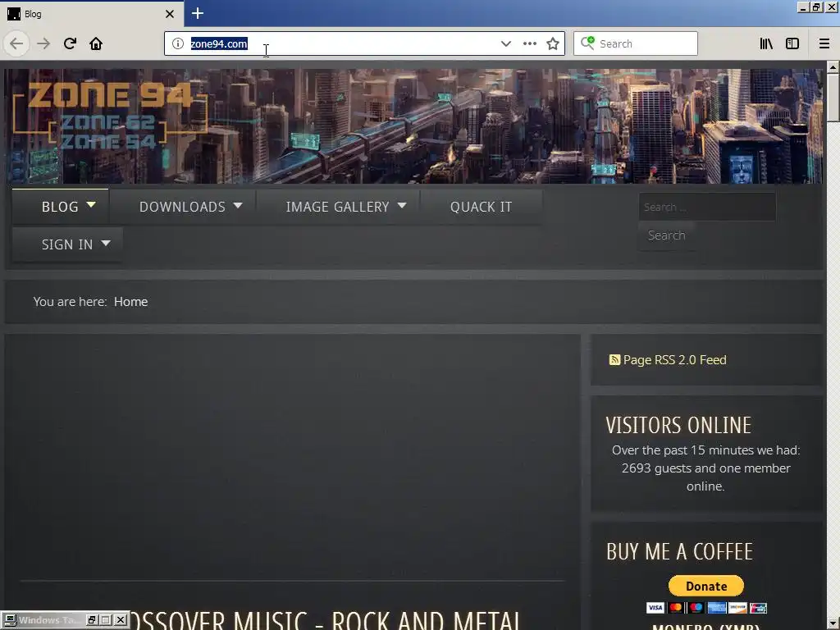The height and width of the screenshot is (630, 840).
Task: Toggle the sidebar view icon
Action: tap(792, 43)
